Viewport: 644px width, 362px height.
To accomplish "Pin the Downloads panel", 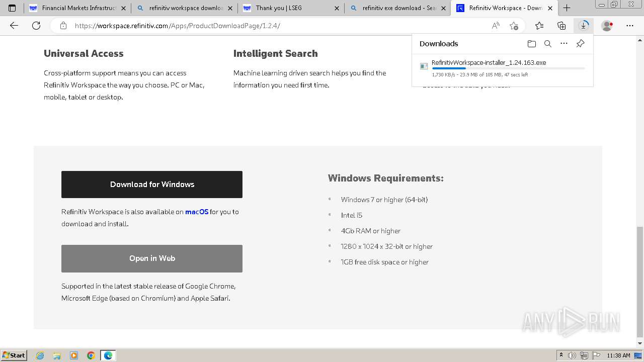I will [580, 44].
